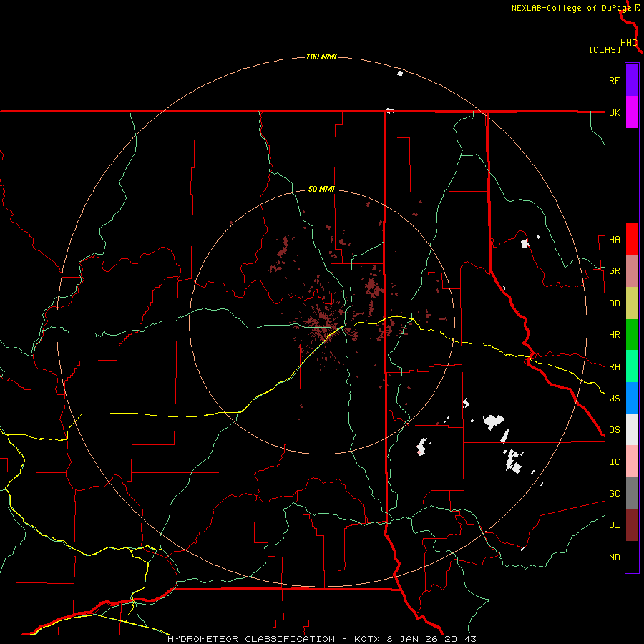Click the RF legend label
The width and height of the screenshot is (644, 644).
click(614, 80)
